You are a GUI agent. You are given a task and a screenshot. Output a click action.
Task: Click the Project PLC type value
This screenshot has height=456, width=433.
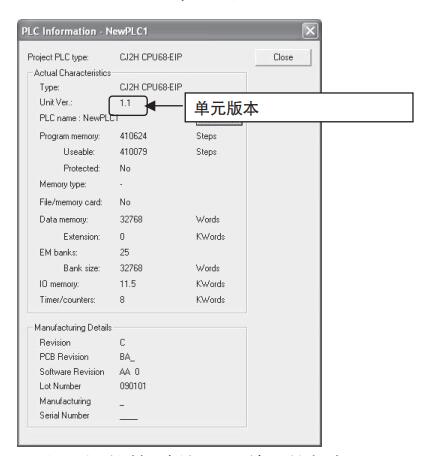(151, 57)
